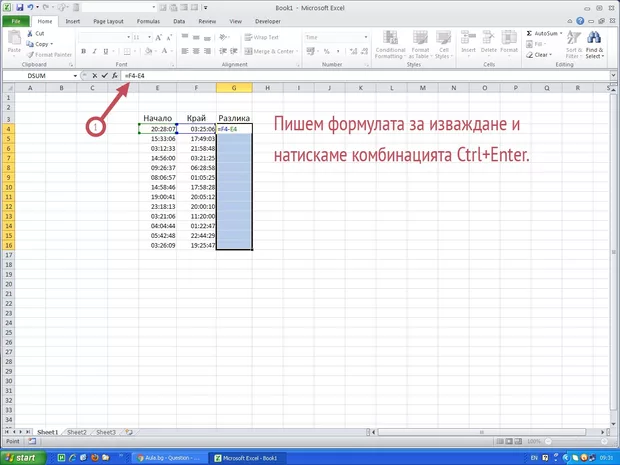Click the green File button
The height and width of the screenshot is (465, 620).
(17, 20)
